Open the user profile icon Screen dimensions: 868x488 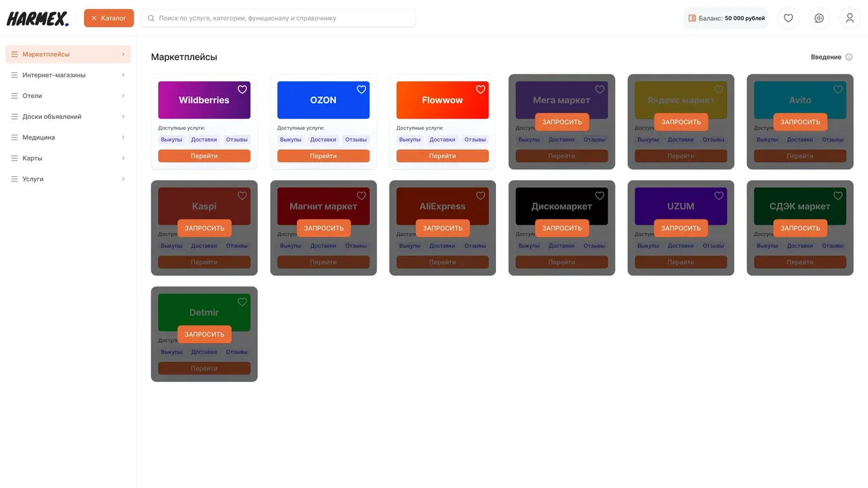pyautogui.click(x=850, y=18)
